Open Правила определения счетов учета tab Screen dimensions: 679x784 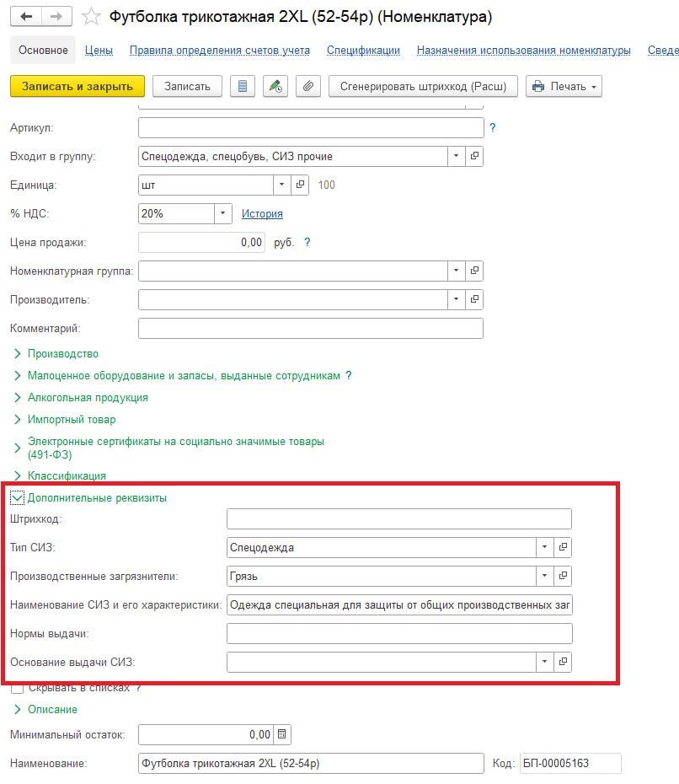coord(220,51)
